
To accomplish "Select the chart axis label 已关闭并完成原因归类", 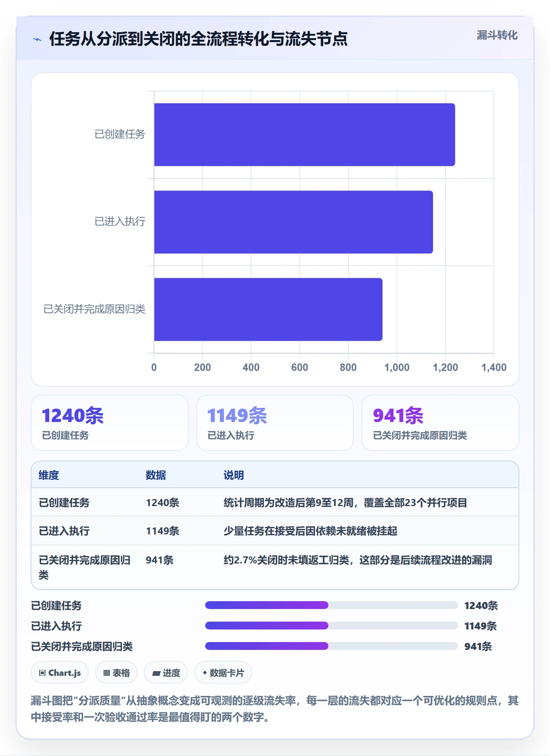I will coord(94,309).
